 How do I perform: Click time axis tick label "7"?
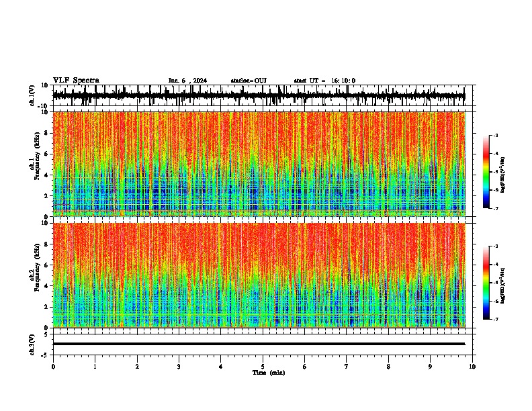(x=347, y=367)
